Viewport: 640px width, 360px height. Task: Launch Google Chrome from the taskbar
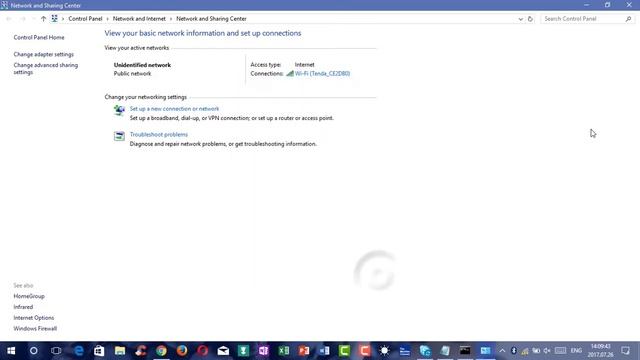pos(161,351)
